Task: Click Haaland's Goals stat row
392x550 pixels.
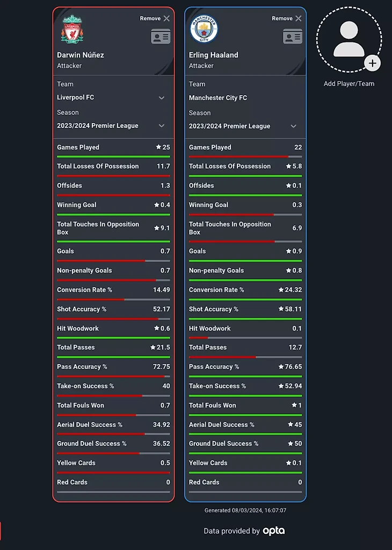Action: pyautogui.click(x=245, y=251)
